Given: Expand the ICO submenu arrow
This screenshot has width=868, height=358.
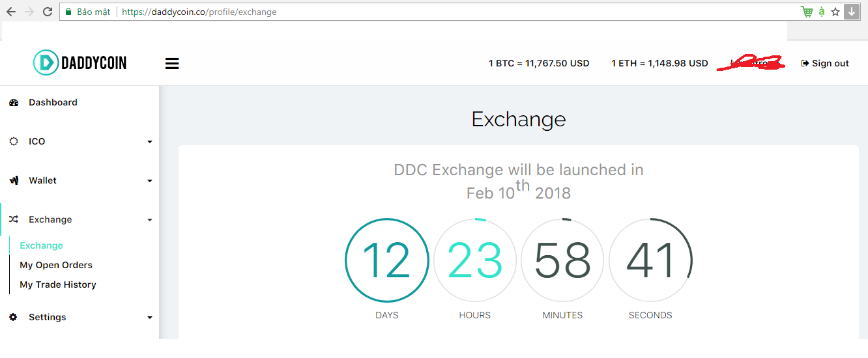Looking at the screenshot, I should click(150, 142).
